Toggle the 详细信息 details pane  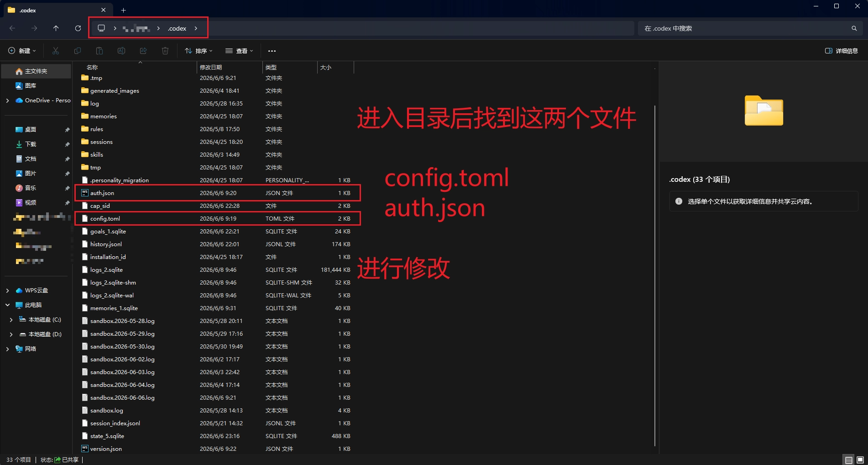pyautogui.click(x=841, y=51)
